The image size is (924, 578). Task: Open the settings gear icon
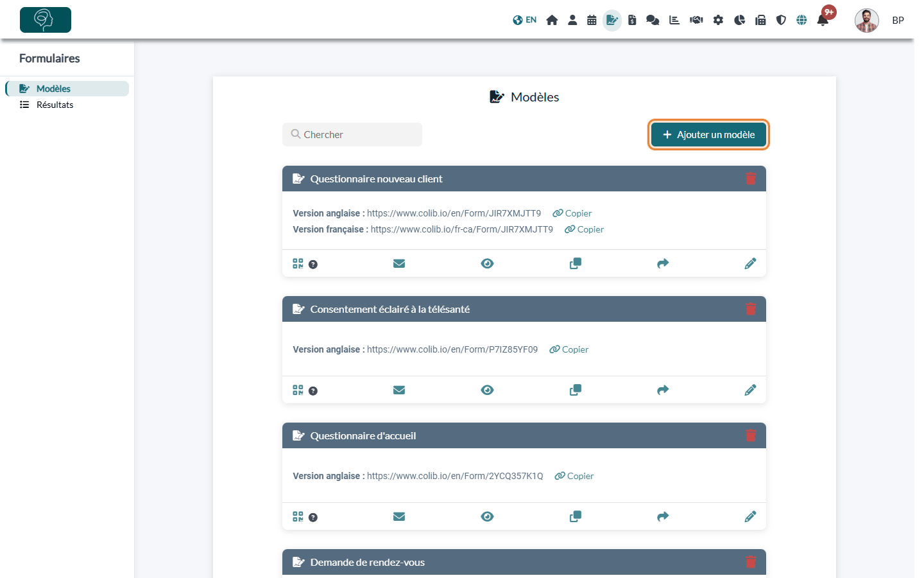click(718, 20)
